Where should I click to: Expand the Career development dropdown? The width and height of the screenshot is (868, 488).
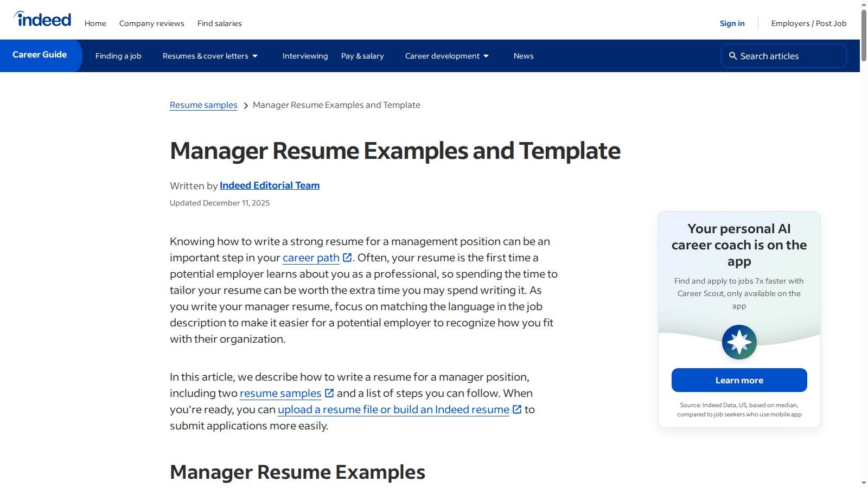pyautogui.click(x=446, y=56)
